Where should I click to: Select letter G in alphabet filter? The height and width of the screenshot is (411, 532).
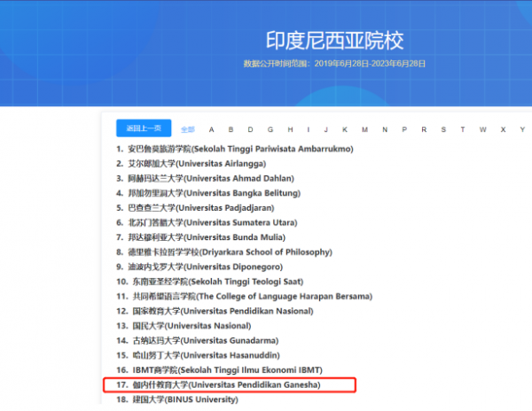click(x=269, y=129)
